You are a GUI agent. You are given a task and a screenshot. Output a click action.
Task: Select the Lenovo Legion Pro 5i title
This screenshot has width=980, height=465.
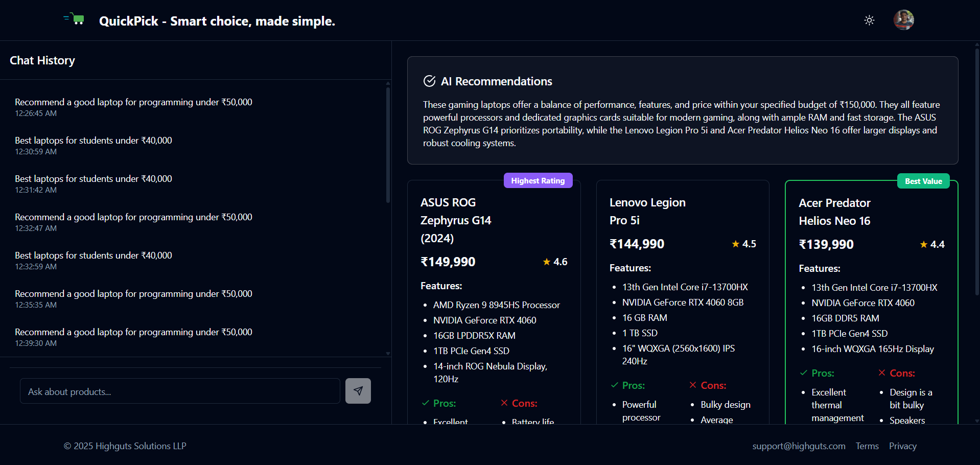(647, 211)
